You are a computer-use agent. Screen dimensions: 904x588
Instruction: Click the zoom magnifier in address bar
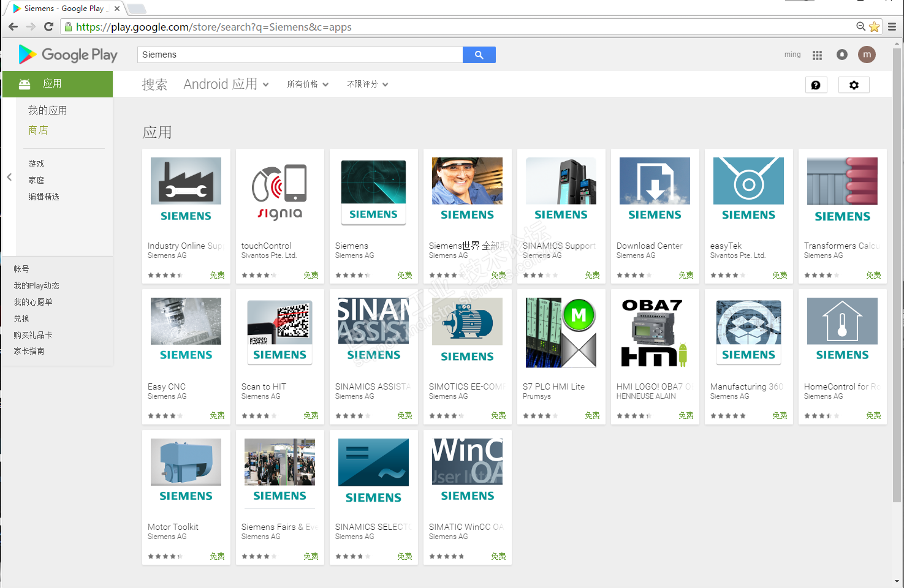pos(861,26)
